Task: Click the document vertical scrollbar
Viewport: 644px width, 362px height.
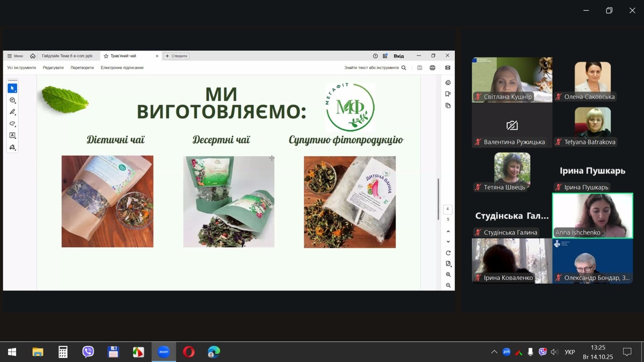Action: tap(438, 198)
